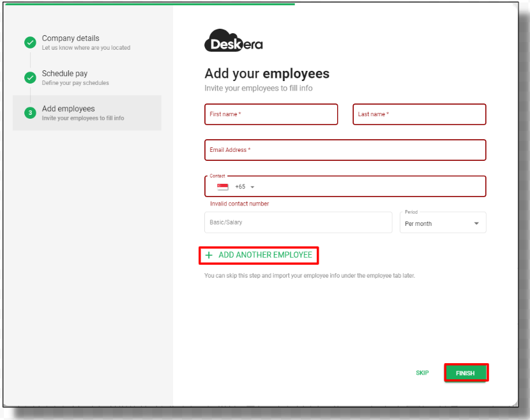Click into the Email Address field
The image size is (530, 420).
[345, 150]
